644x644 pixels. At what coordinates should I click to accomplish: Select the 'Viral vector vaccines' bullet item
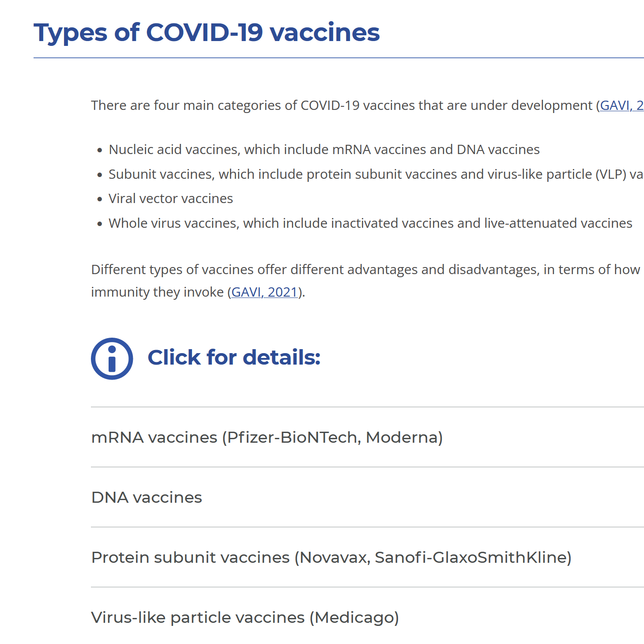[171, 199]
